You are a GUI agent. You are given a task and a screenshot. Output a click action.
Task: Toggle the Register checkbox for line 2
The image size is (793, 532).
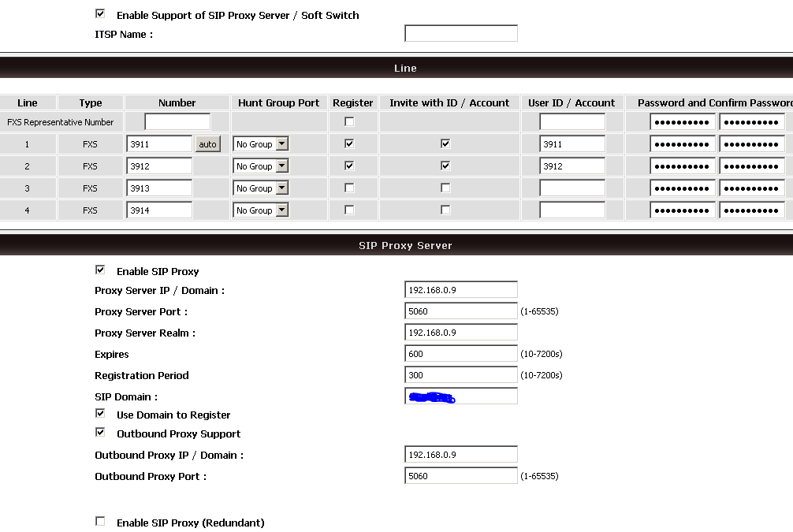click(349, 166)
